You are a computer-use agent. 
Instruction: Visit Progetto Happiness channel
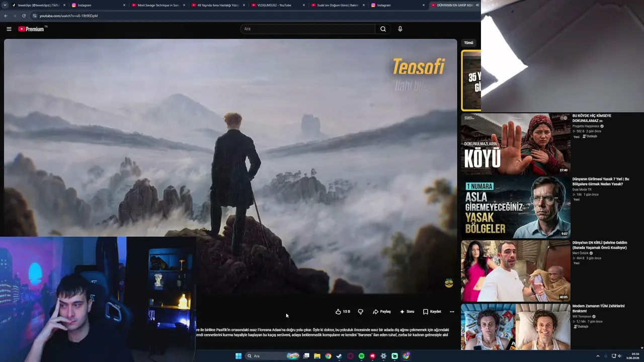pos(586,126)
